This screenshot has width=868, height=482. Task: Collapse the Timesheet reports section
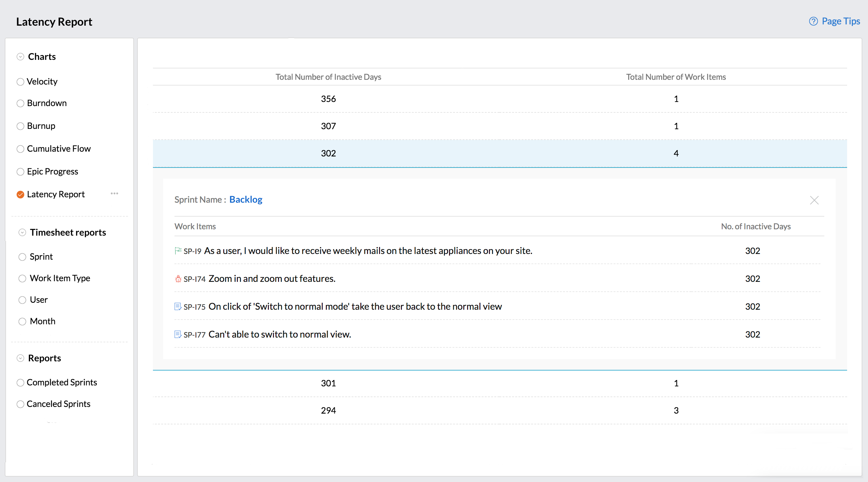[22, 232]
